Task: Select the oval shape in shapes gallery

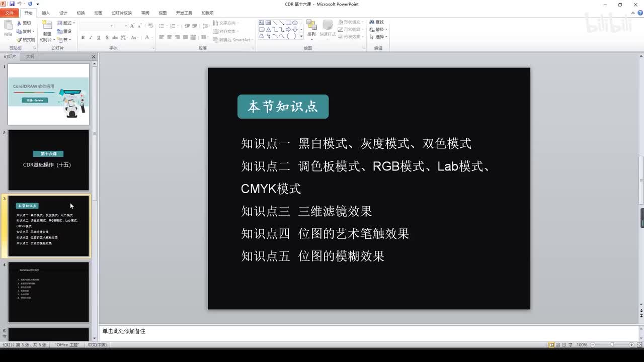Action: coord(295,23)
